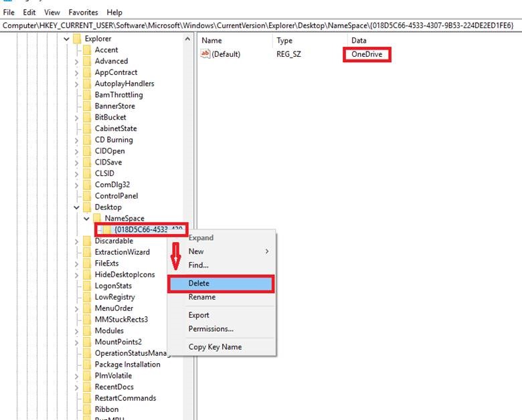This screenshot has height=420, width=522.
Task: Click the tree scrollbar up arrow
Action: (x=188, y=39)
